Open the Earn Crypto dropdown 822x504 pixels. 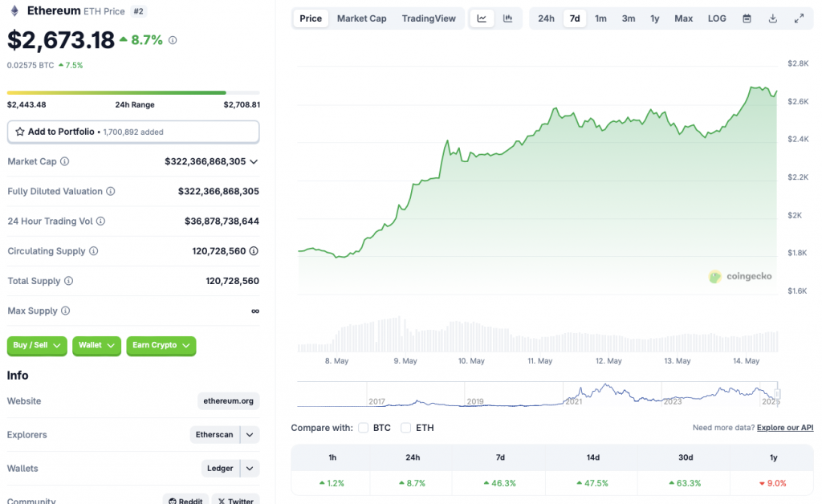click(161, 345)
